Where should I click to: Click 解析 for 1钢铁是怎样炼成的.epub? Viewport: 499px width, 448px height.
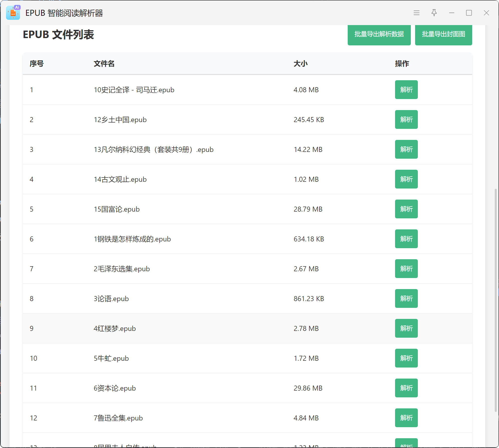coord(406,239)
